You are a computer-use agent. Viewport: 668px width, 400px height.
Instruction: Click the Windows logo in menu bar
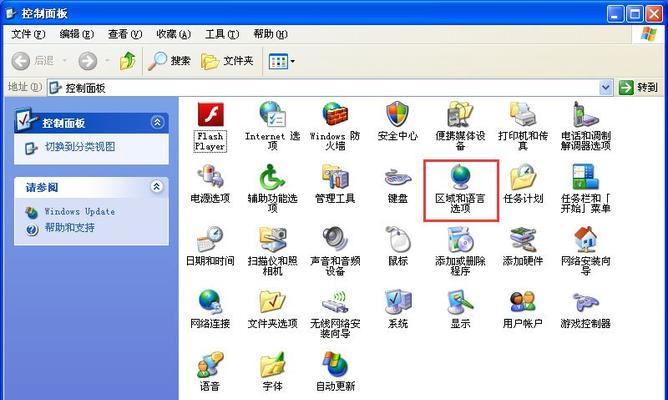(649, 34)
